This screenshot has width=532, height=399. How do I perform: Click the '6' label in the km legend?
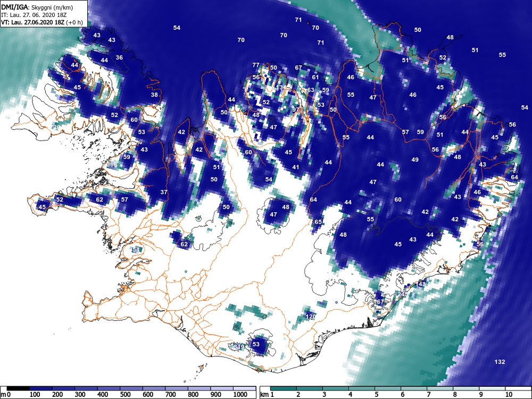coord(402,395)
